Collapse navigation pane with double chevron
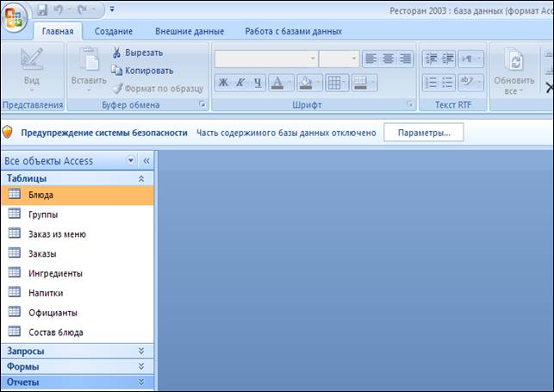 tap(146, 160)
